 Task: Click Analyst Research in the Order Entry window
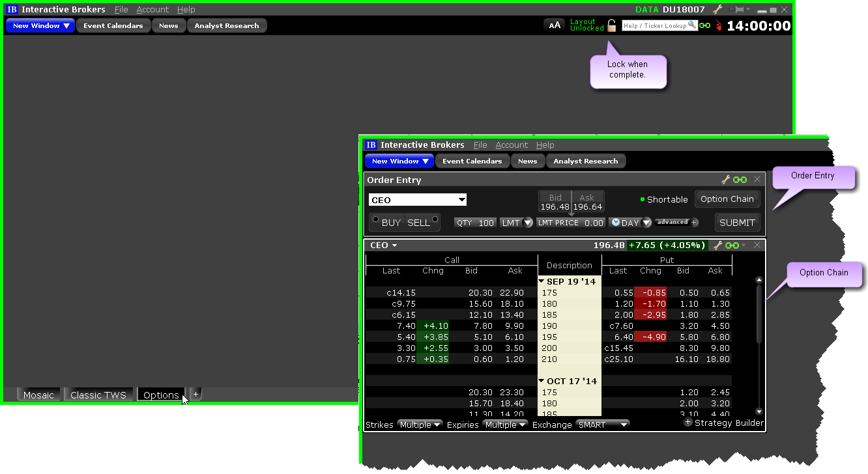pyautogui.click(x=586, y=161)
